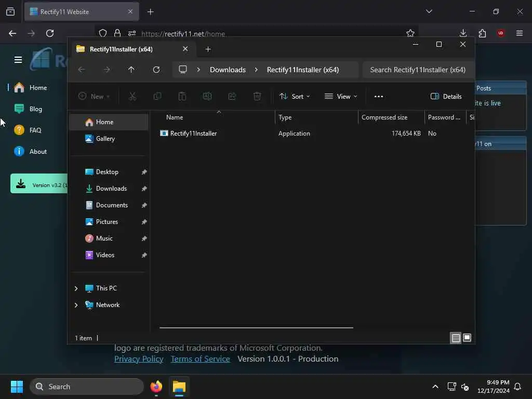The image size is (532, 399).
Task: Open Firefox extensions puzzle icon
Action: 482,33
